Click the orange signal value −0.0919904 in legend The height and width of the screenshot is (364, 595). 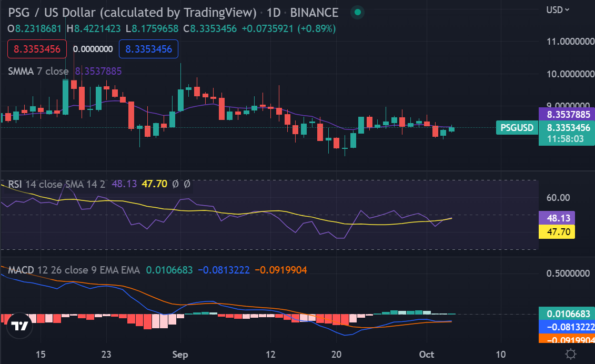(281, 270)
